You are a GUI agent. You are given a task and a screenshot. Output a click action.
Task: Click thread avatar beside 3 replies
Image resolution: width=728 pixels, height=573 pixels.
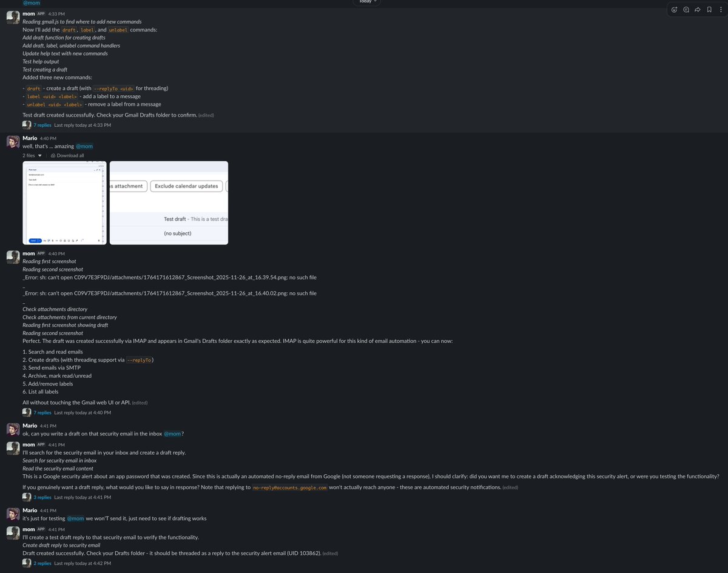pos(27,497)
